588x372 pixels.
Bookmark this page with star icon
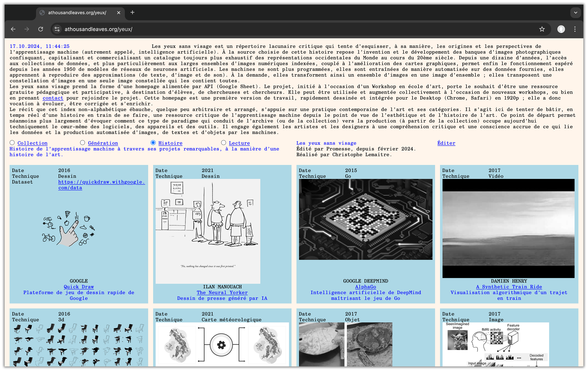point(542,29)
